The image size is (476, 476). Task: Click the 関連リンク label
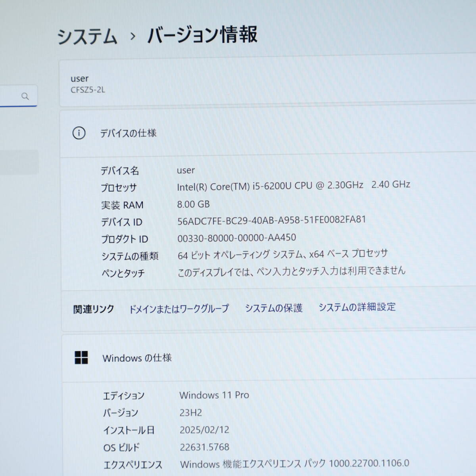coord(94,309)
